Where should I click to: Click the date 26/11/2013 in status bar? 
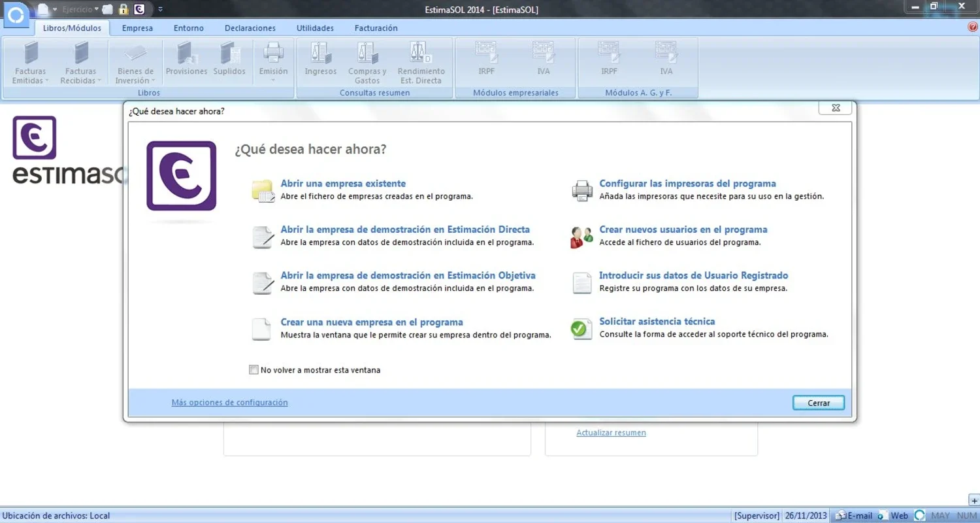[x=806, y=516]
